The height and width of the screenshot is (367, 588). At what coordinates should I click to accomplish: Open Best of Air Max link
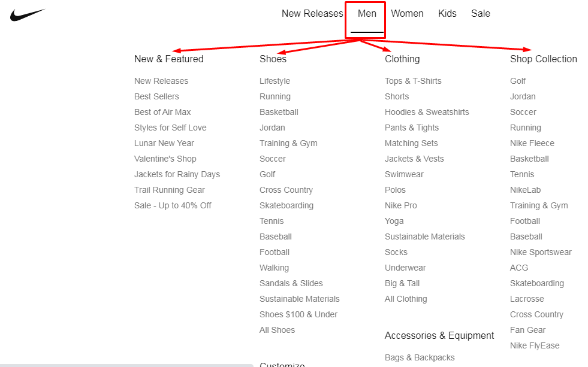point(162,112)
